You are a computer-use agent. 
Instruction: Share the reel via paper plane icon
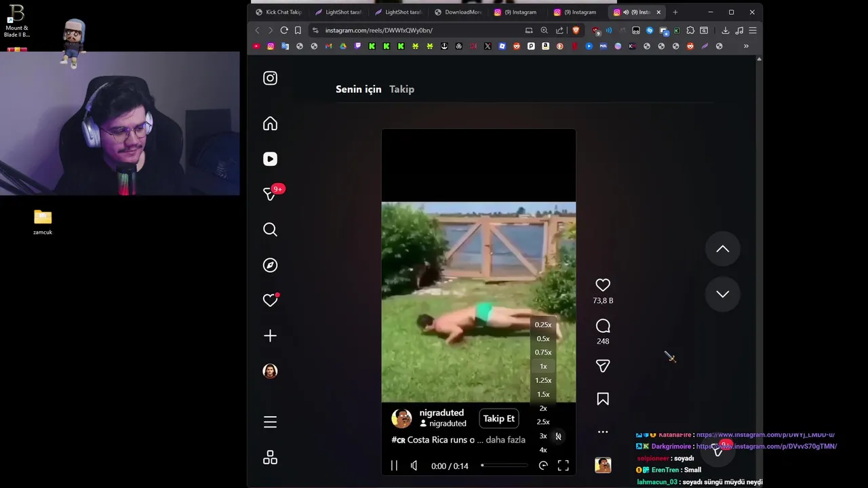(x=603, y=366)
